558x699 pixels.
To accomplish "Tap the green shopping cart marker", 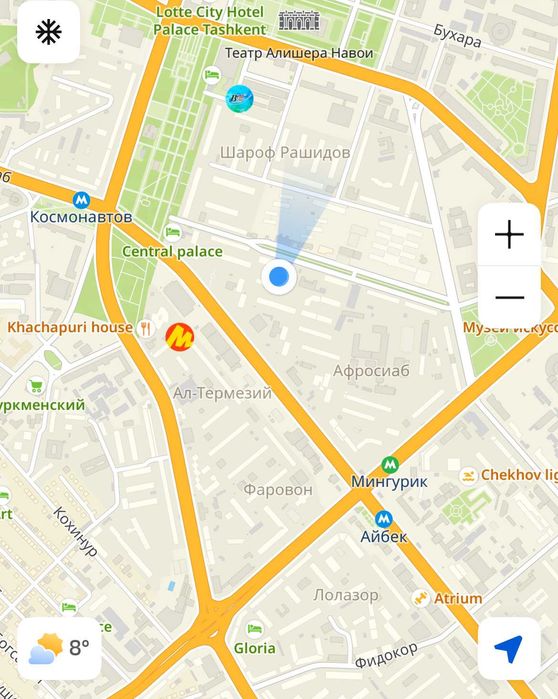I will (36, 386).
